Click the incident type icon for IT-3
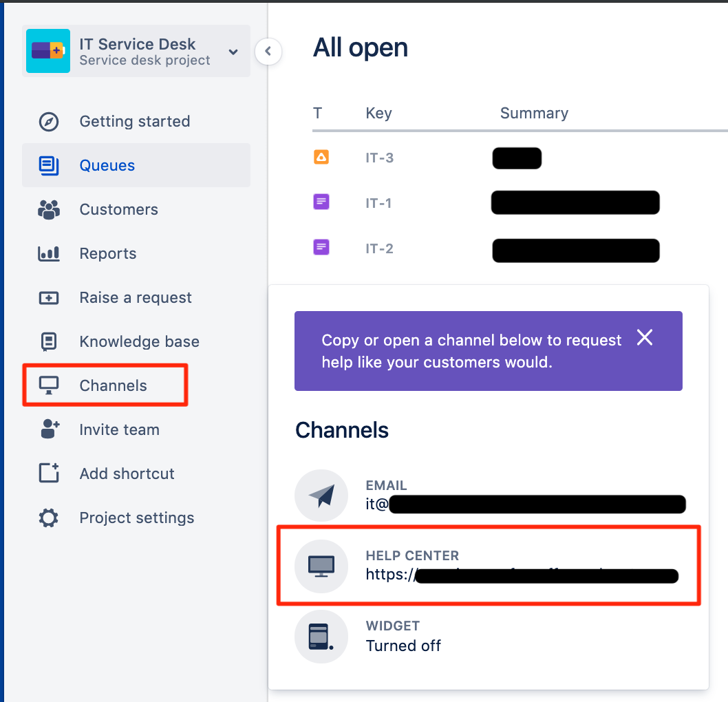This screenshot has height=702, width=728. click(x=321, y=157)
